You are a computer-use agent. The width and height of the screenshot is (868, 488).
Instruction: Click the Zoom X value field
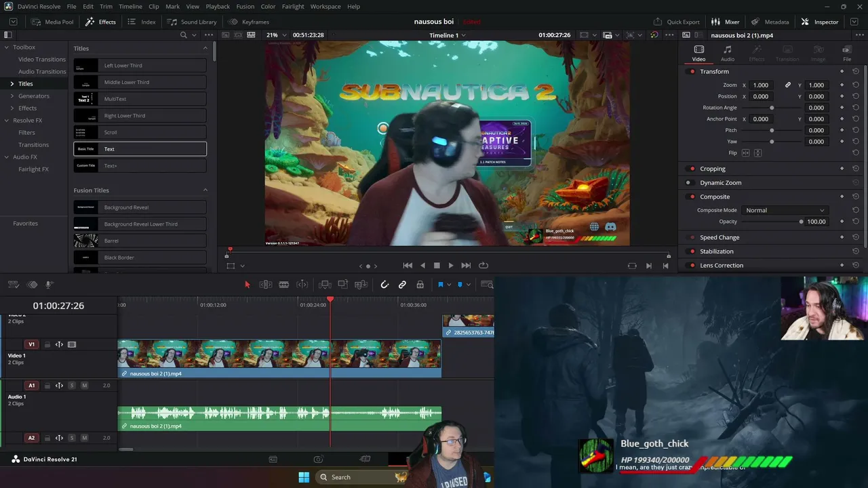(x=761, y=85)
